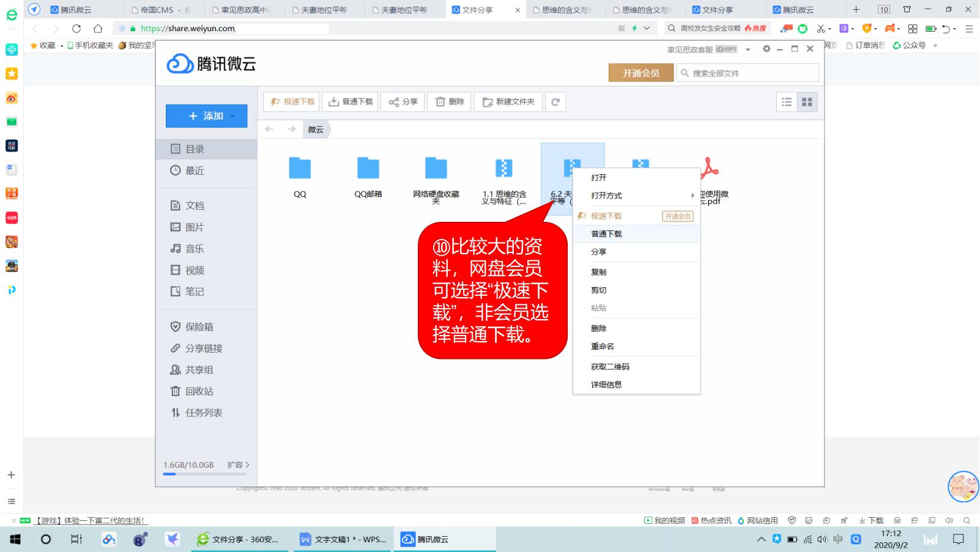Open the 回收站 recycle bin
This screenshot has height=552, width=980.
[206, 391]
